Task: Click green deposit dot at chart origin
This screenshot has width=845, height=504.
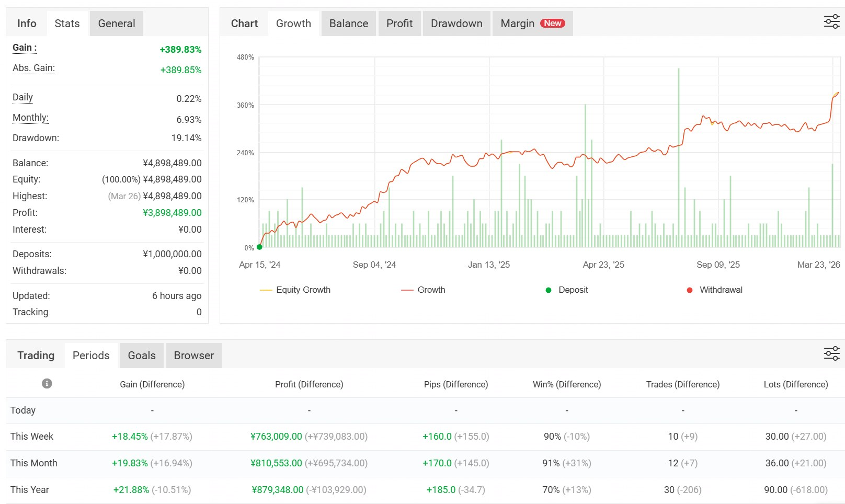Action: (259, 247)
